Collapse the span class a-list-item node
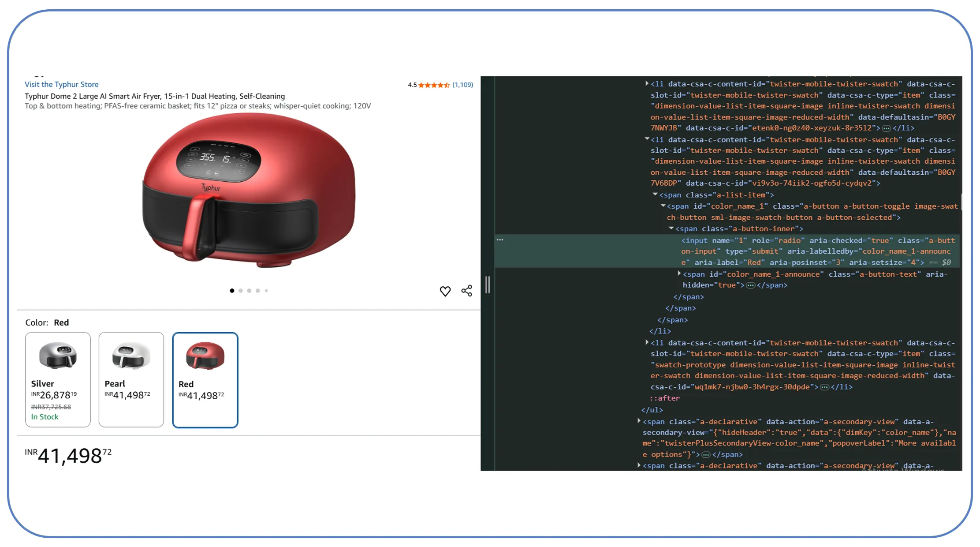 (x=655, y=195)
